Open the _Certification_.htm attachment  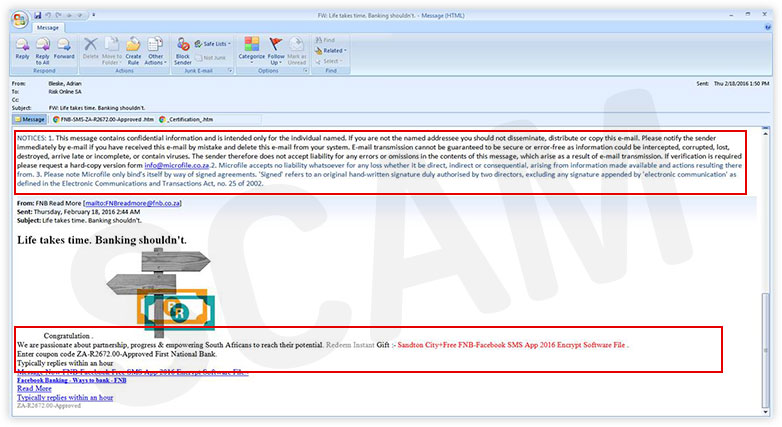[186, 120]
